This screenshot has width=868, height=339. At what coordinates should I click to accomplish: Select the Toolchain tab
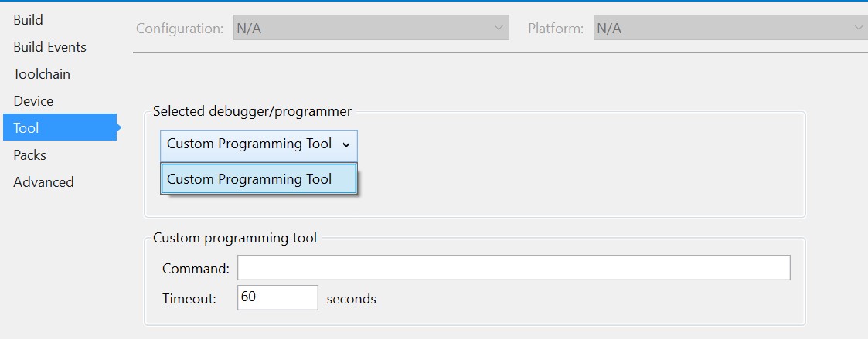coord(42,74)
